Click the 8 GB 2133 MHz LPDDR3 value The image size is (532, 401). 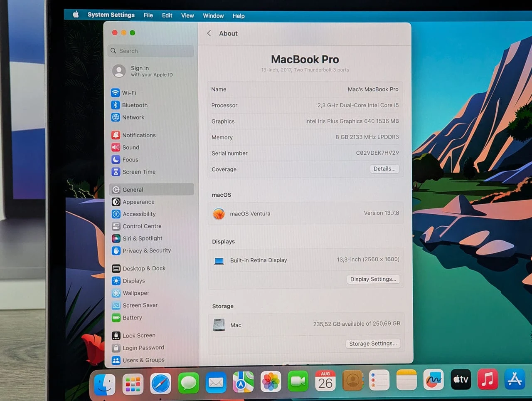(x=367, y=137)
